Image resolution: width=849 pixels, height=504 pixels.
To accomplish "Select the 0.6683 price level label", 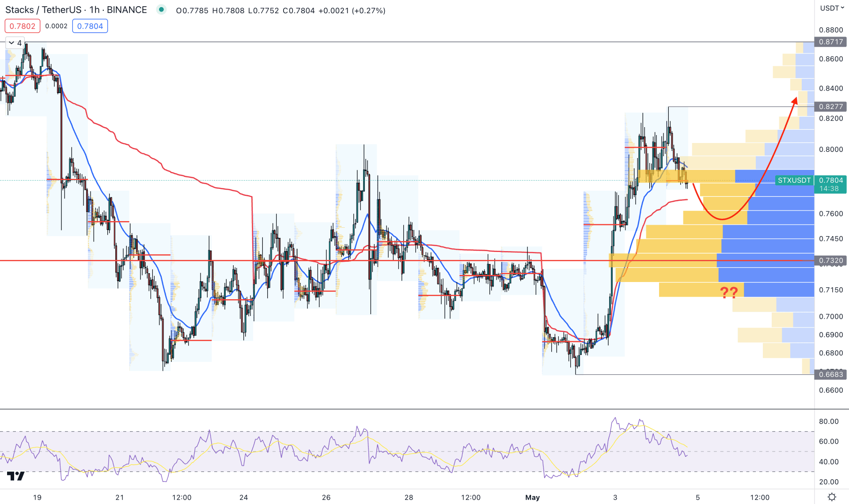I will point(830,374).
